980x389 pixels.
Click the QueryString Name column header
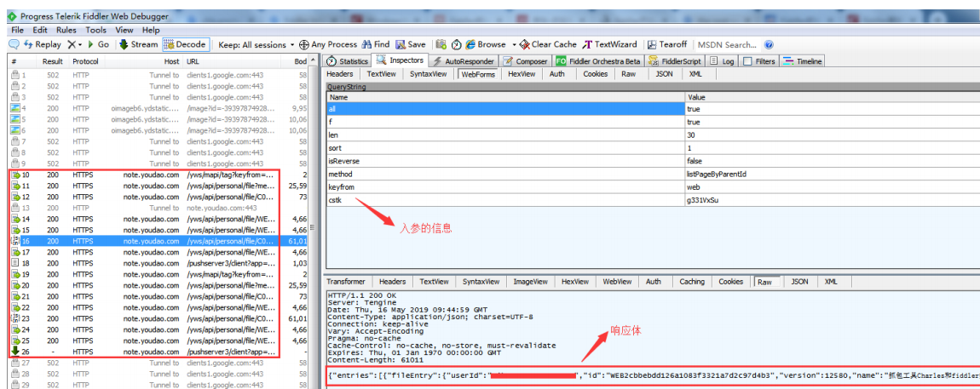point(505,97)
